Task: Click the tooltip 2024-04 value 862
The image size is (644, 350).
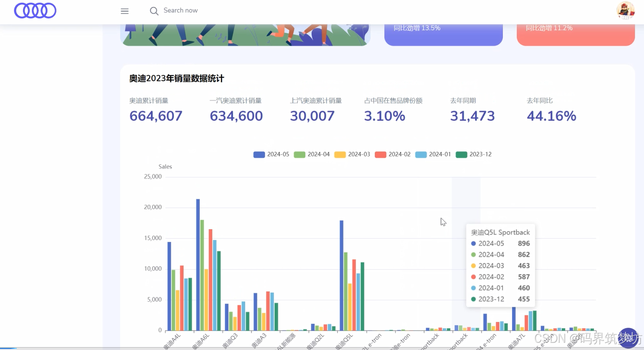Action: coord(524,254)
